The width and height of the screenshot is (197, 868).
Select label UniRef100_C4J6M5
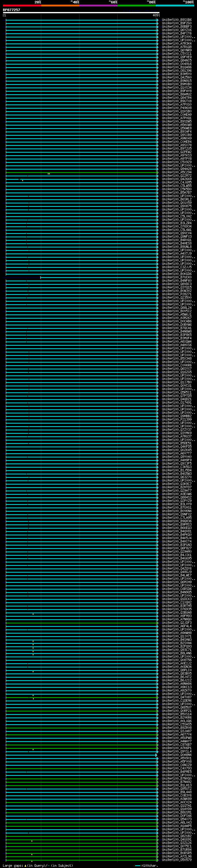coord(176,182)
